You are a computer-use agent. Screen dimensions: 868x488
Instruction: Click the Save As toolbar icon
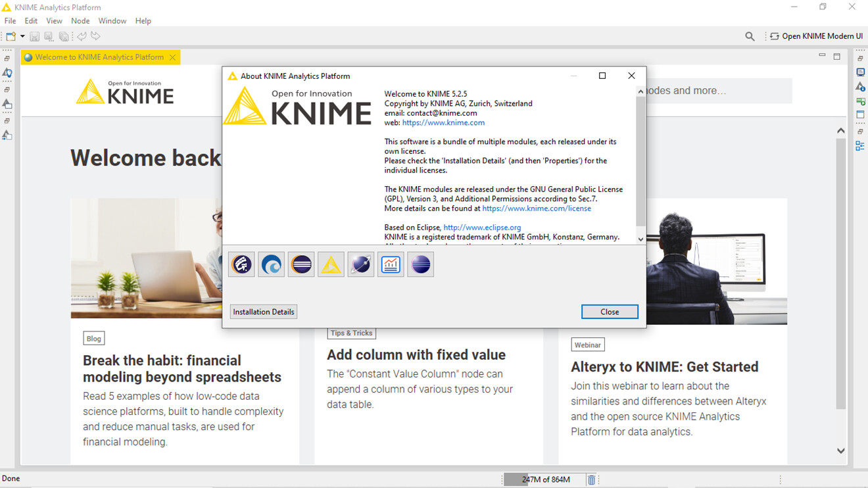[x=49, y=37]
